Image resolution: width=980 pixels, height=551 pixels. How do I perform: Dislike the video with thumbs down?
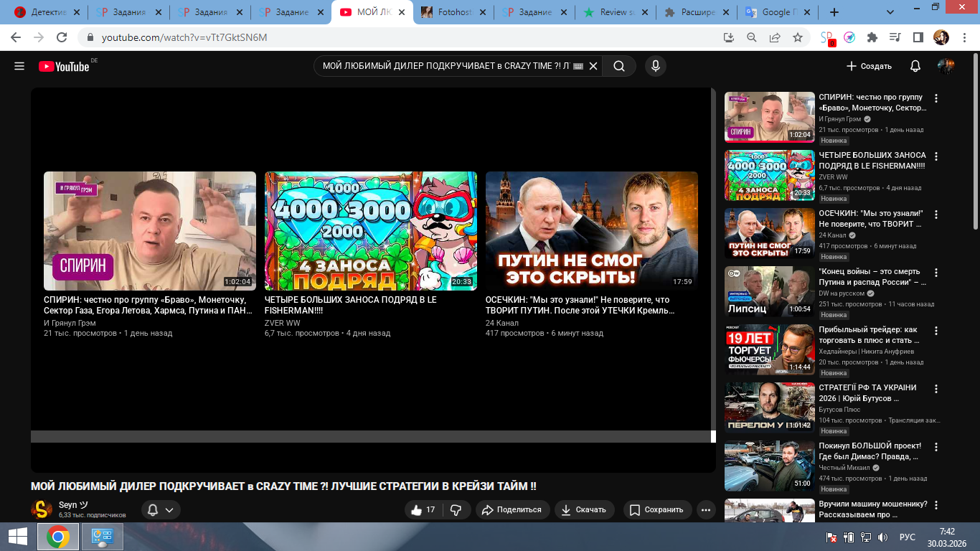coord(456,509)
